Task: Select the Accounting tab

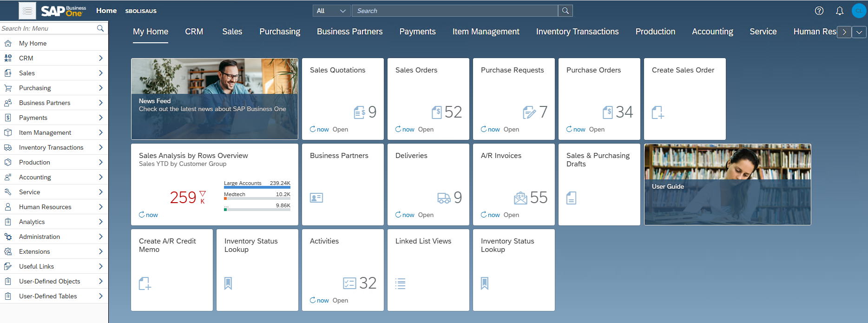Action: tap(712, 32)
